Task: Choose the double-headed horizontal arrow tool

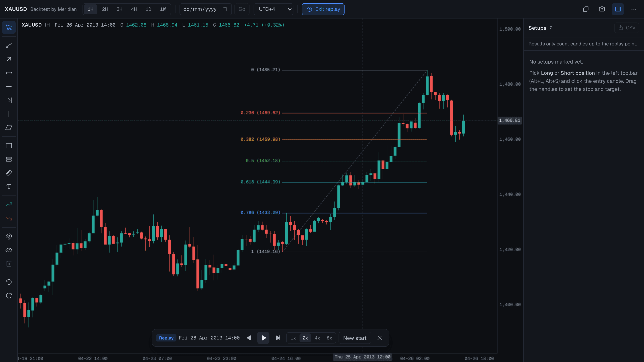Action: (x=9, y=73)
